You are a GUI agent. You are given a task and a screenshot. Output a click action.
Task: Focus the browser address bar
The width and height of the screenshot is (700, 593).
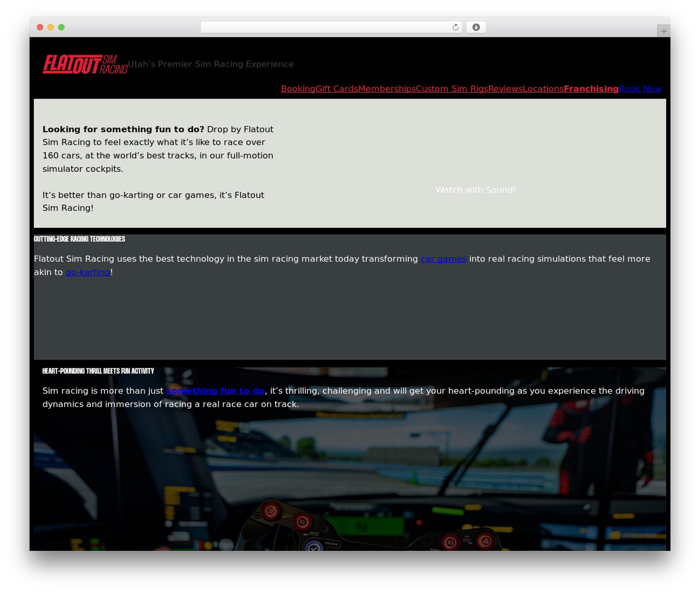coord(331,27)
